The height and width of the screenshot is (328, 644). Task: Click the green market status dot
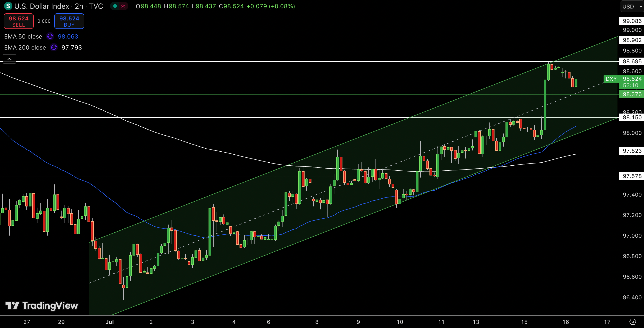(115, 6)
